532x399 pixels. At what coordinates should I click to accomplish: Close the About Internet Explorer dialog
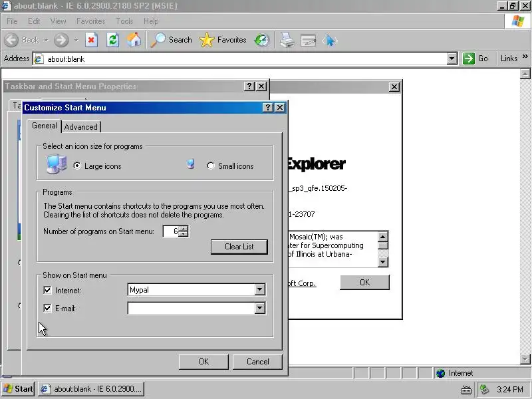click(394, 87)
